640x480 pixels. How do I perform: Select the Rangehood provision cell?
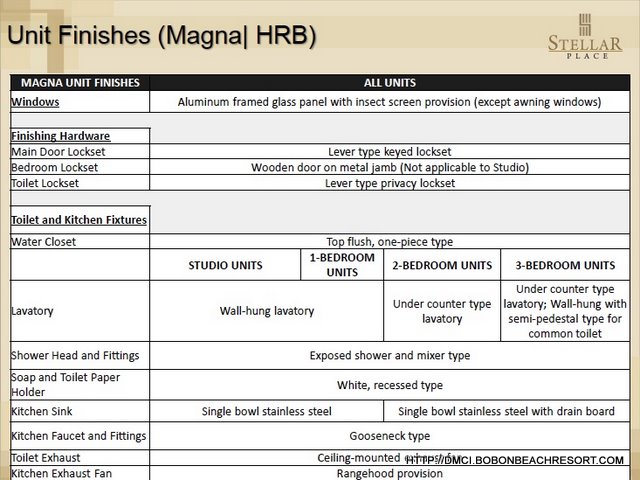[389, 474]
